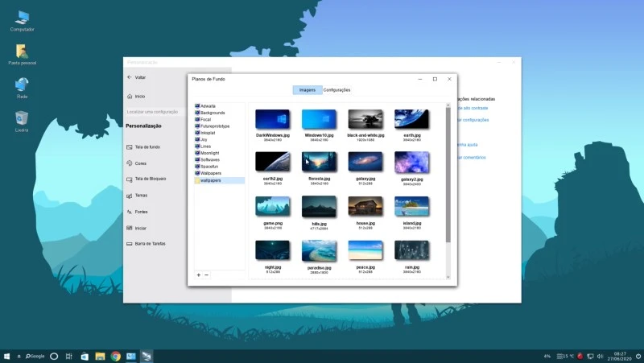Select Cores in settings sidebar
Viewport: 644px width, 363px height.
pos(137,163)
